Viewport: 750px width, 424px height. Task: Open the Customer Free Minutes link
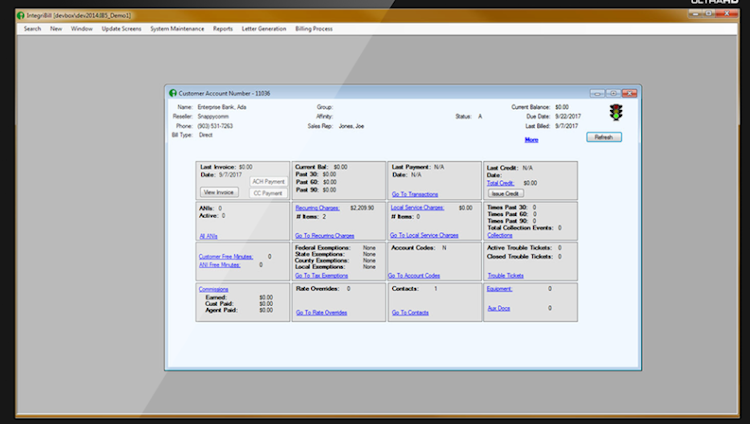pos(226,257)
